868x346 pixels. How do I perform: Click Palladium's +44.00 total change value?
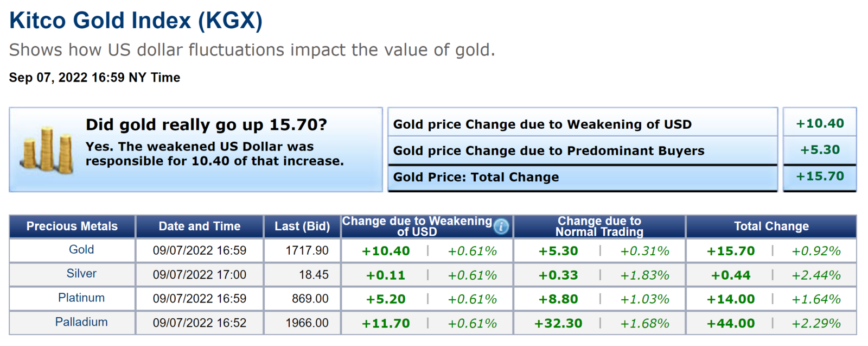730,324
